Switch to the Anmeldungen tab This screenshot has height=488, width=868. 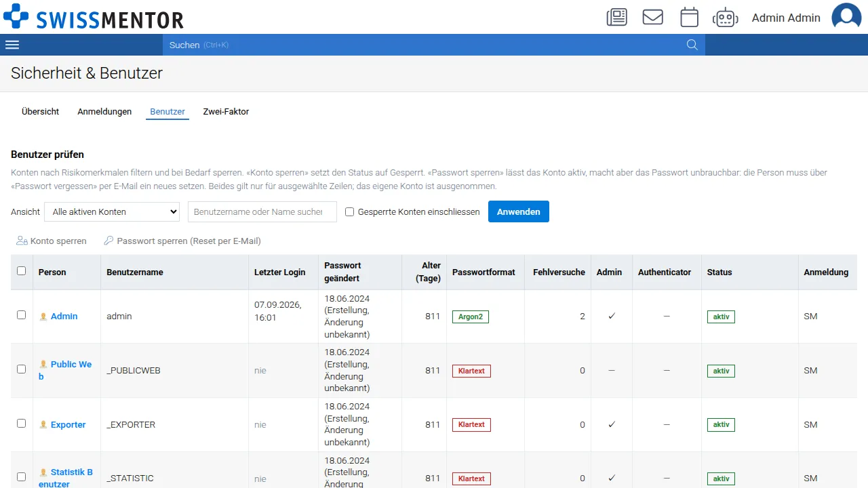(x=104, y=112)
